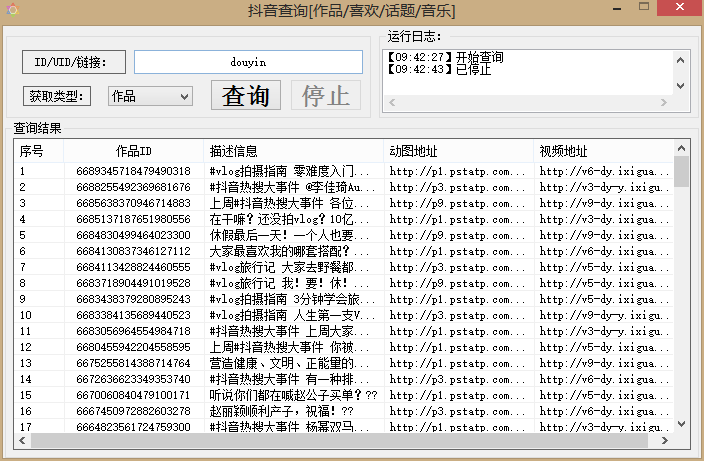This screenshot has width=704, height=461.
Task: Minimize the 抖音查询 window
Action: point(617,9)
